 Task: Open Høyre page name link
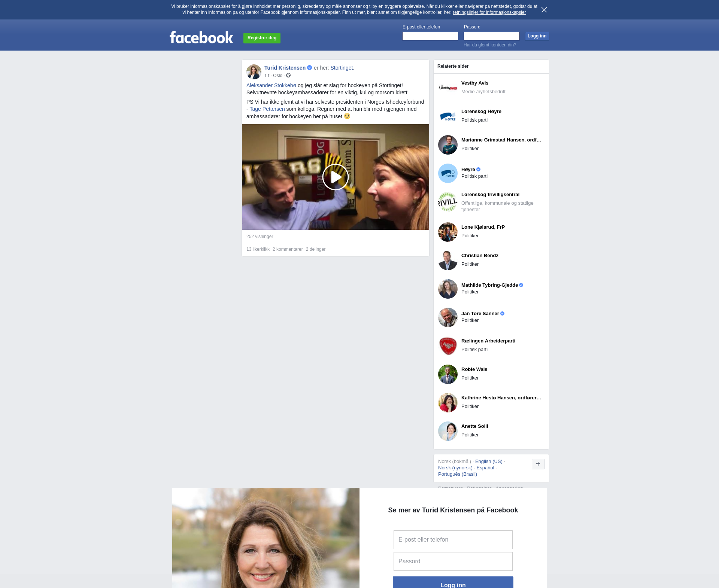pos(468,170)
